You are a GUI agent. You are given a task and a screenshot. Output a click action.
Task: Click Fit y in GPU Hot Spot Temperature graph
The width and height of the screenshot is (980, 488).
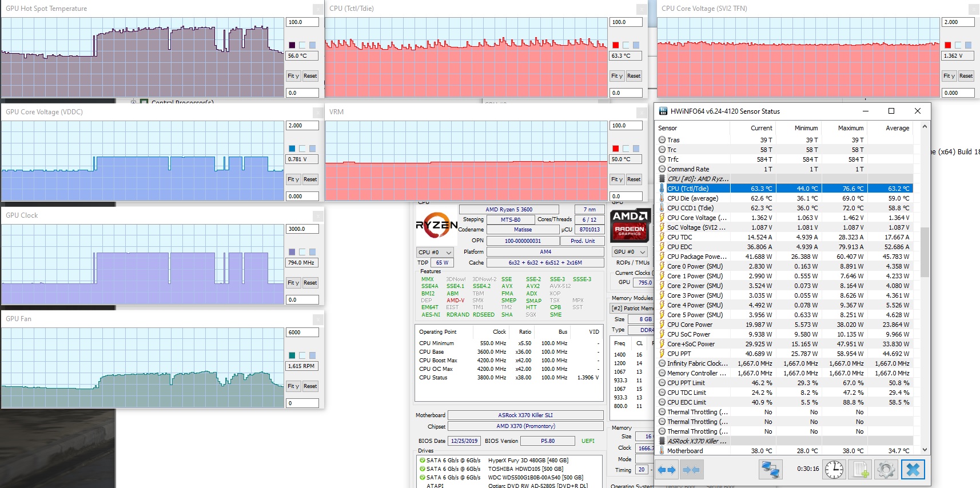tap(293, 76)
